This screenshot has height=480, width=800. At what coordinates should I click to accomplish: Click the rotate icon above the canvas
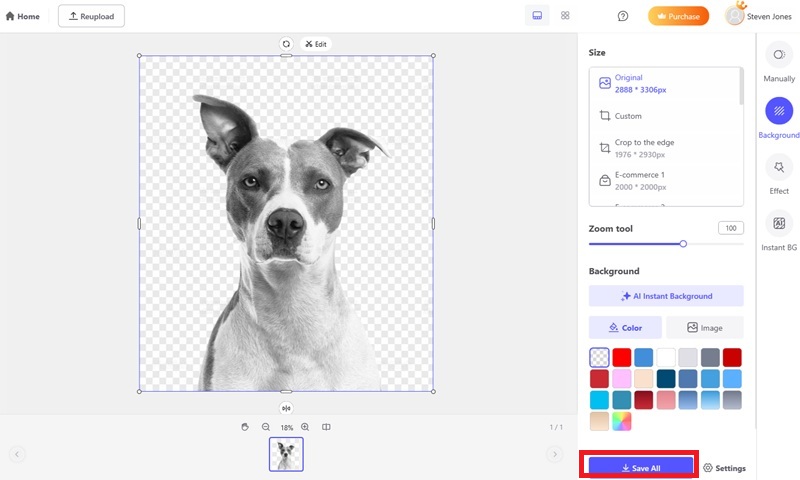tap(286, 44)
